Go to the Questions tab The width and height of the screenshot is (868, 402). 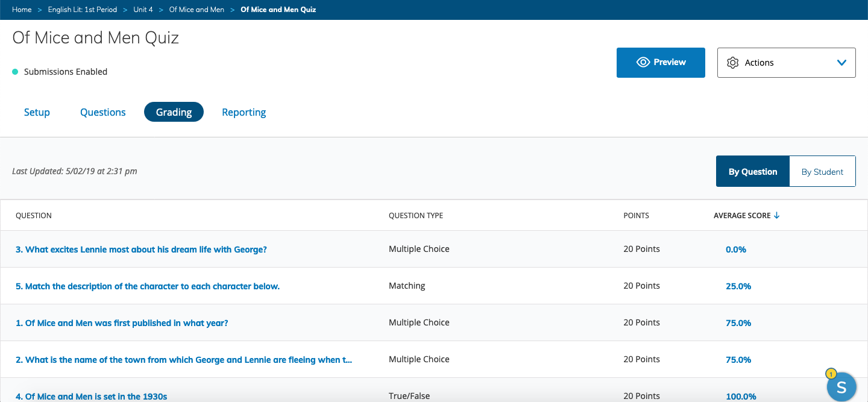[x=103, y=112]
